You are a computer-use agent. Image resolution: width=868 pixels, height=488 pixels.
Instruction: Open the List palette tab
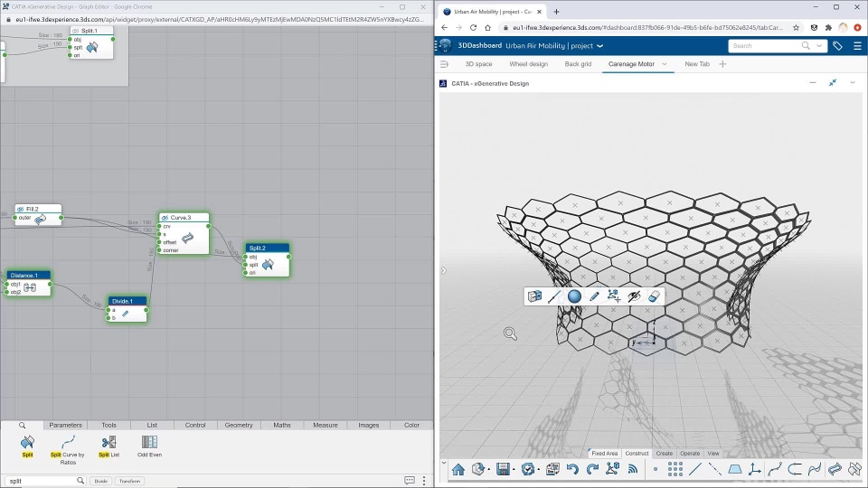coord(152,425)
